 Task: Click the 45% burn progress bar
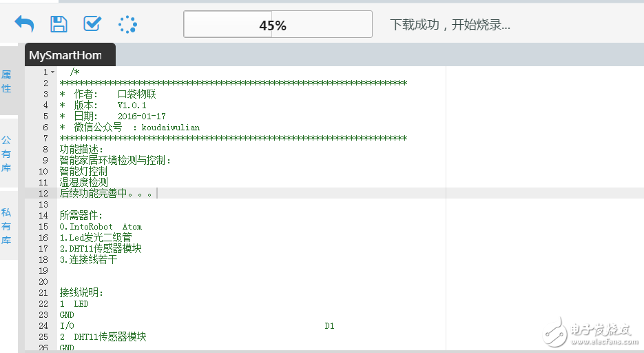coord(278,25)
